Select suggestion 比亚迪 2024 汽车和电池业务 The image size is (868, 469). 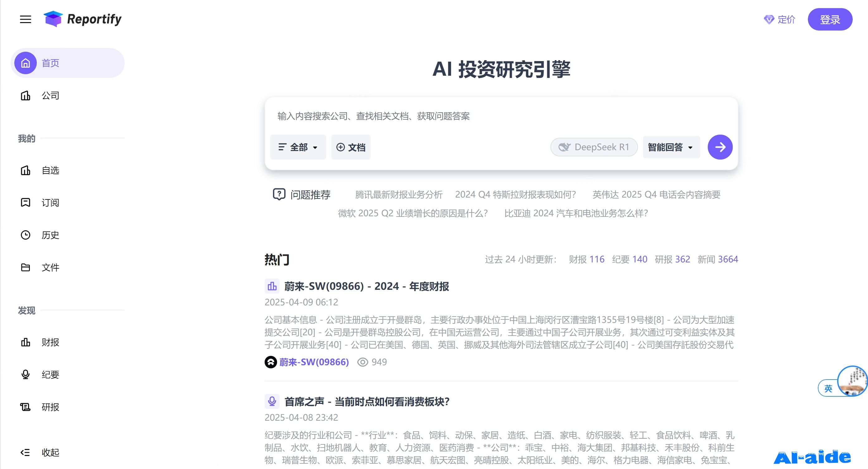(576, 213)
